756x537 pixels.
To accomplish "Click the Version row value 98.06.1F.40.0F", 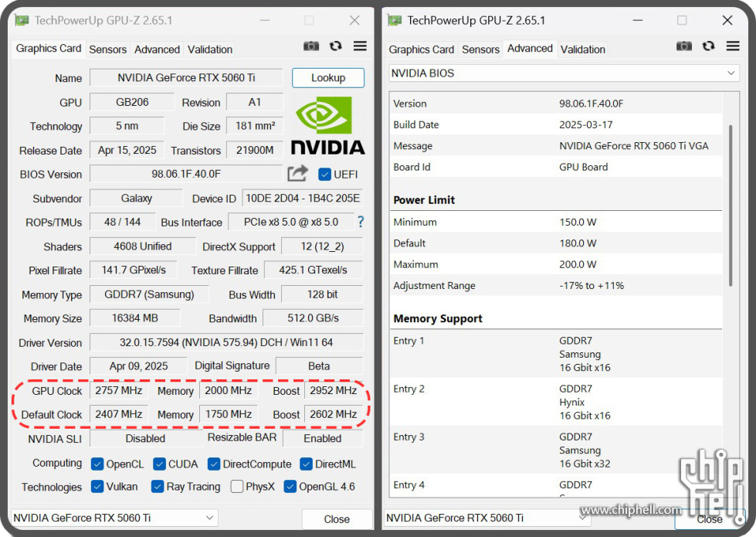I will (x=591, y=104).
